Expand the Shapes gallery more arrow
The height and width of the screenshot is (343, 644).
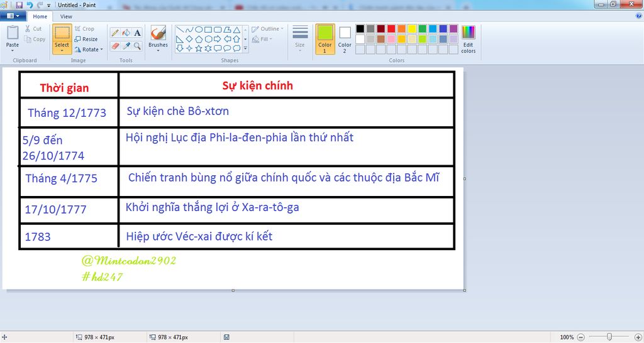[246, 48]
